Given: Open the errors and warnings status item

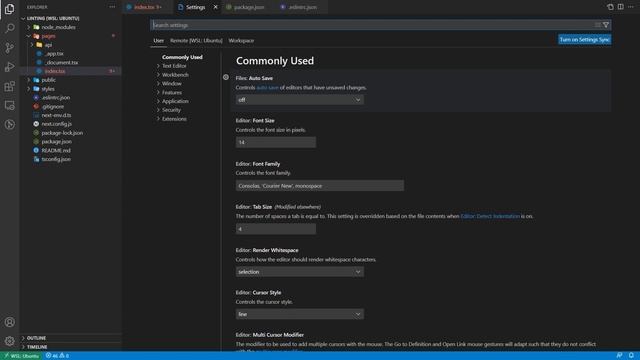Looking at the screenshot, I should click(x=57, y=356).
